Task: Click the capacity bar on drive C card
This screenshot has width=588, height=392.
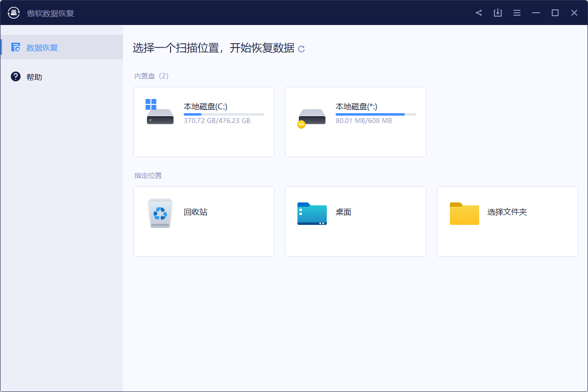Action: (x=224, y=114)
